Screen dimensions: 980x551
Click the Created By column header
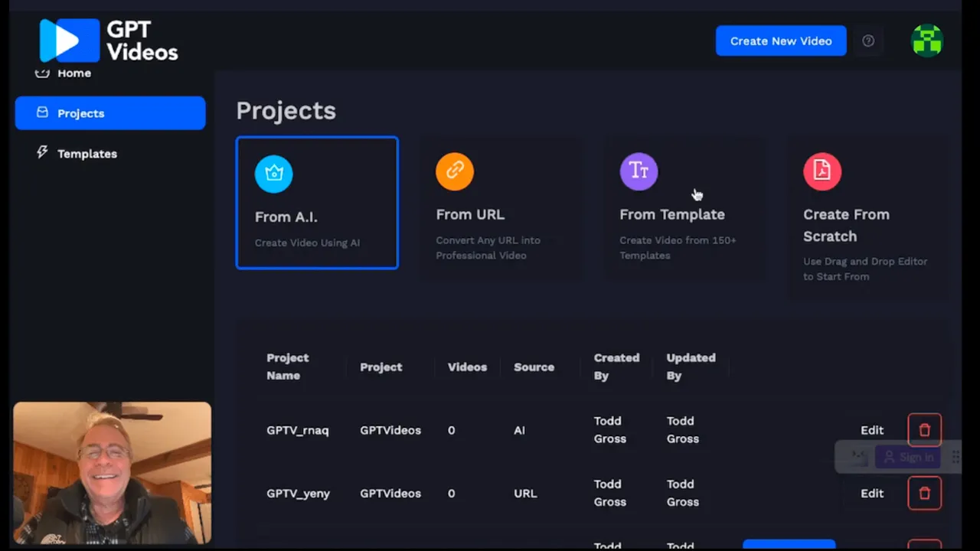tap(616, 367)
